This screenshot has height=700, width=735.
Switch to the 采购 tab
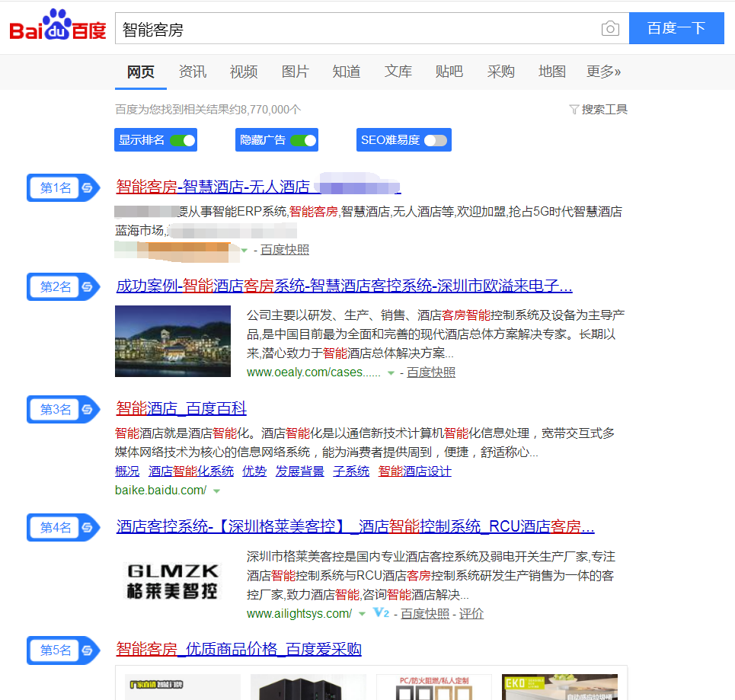500,72
